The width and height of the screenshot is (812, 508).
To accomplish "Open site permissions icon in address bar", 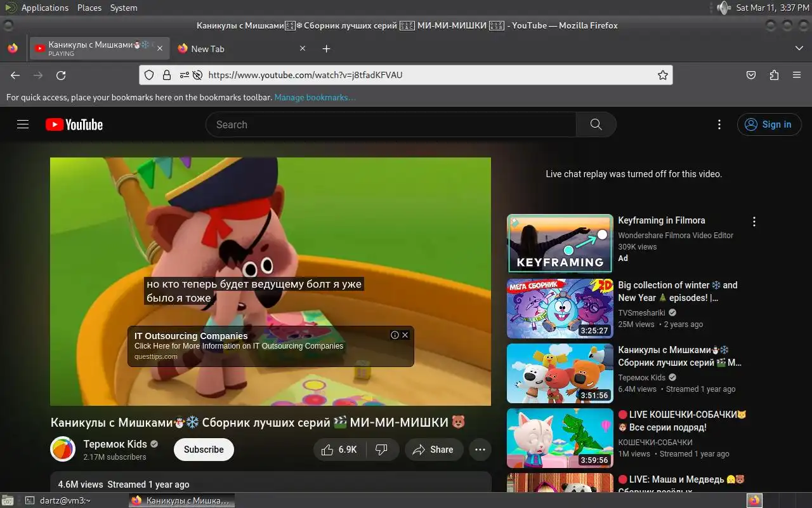I will tap(184, 75).
